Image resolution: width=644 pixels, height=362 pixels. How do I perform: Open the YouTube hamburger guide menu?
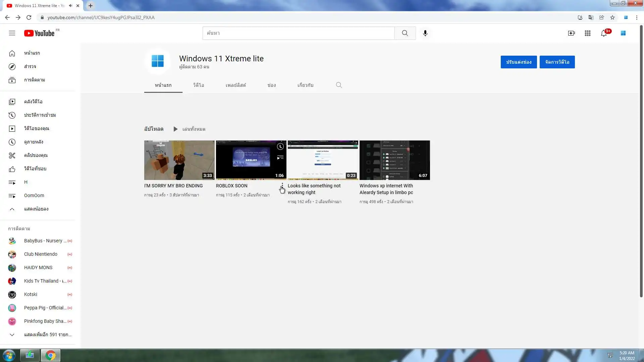point(12,33)
